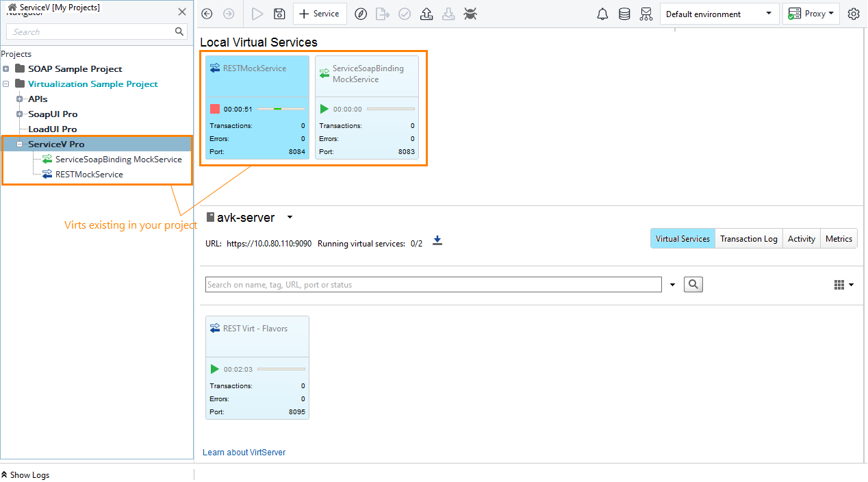Select the REST Virt - Flavors card title
The image size is (868, 482).
pos(255,329)
